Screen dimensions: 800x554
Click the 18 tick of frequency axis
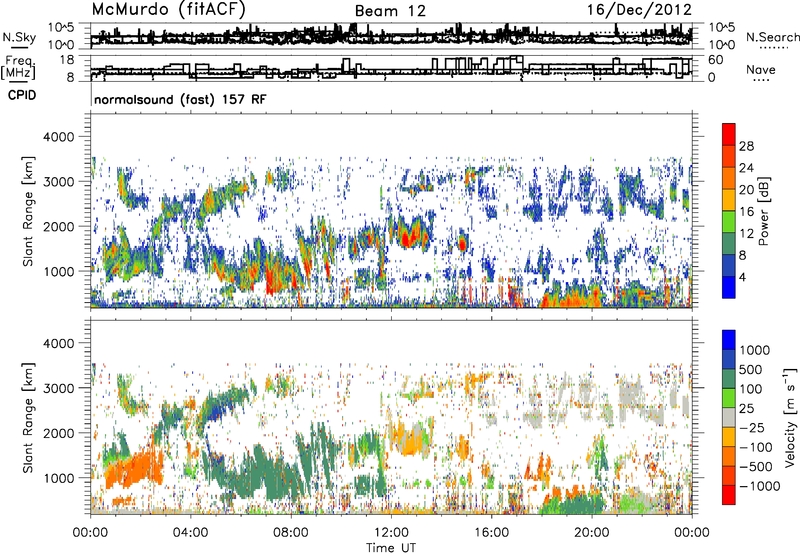[66, 60]
